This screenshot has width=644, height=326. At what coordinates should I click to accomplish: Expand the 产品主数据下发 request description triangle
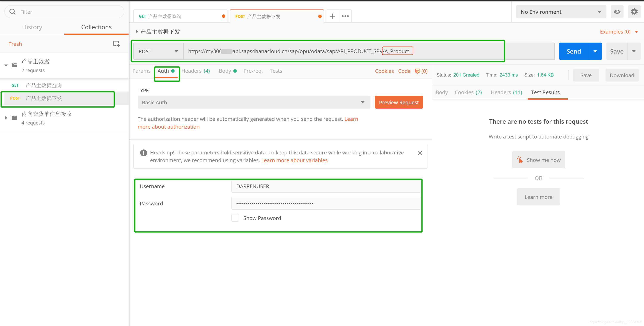pyautogui.click(x=137, y=31)
